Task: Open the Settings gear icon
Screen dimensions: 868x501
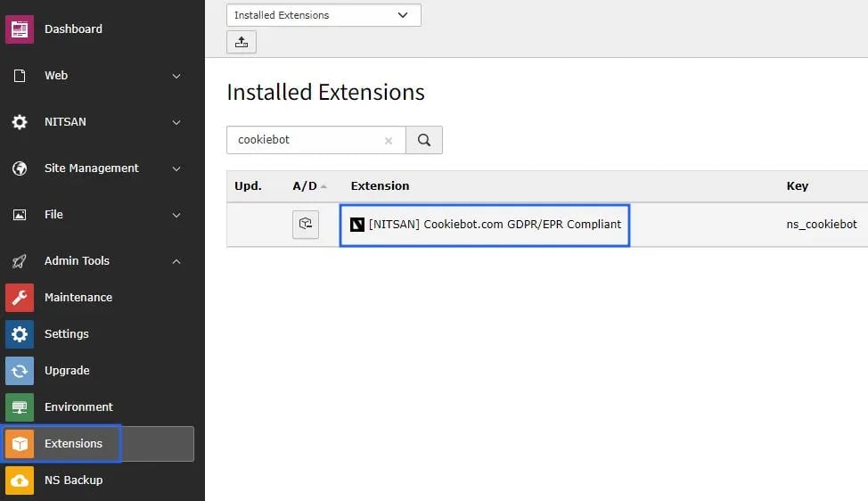Action: (20, 333)
